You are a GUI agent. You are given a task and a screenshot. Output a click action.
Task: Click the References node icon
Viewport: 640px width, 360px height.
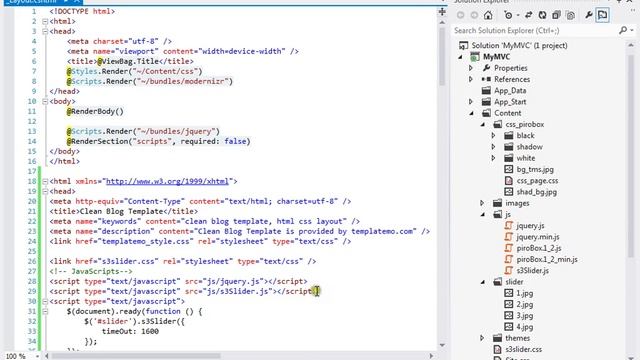click(486, 79)
